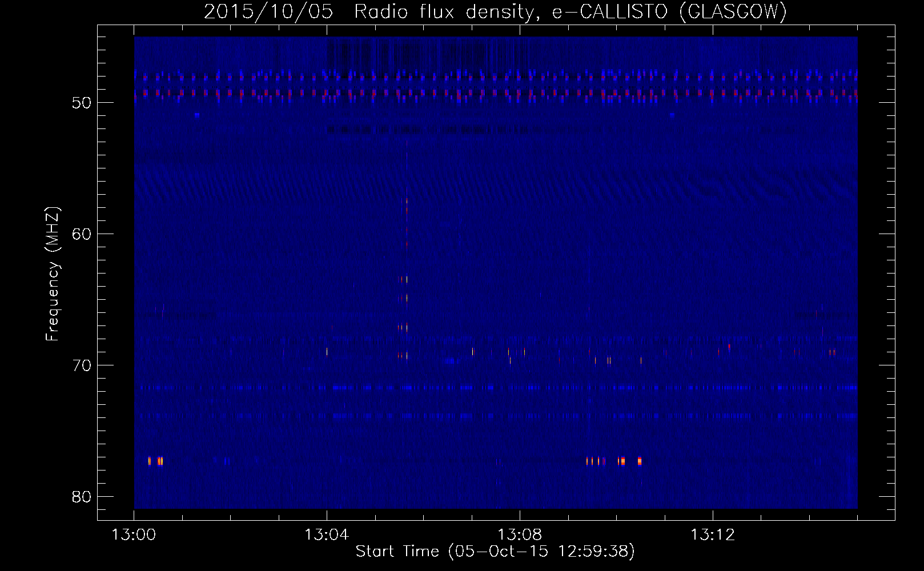The width and height of the screenshot is (924, 571).
Task: Click the '13:00' time tick label
Action: coord(134,535)
